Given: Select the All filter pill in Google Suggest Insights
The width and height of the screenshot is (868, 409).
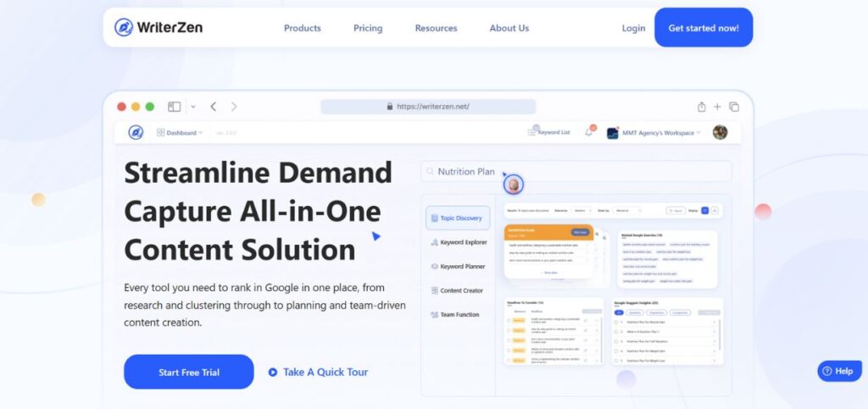Looking at the screenshot, I should point(619,312).
